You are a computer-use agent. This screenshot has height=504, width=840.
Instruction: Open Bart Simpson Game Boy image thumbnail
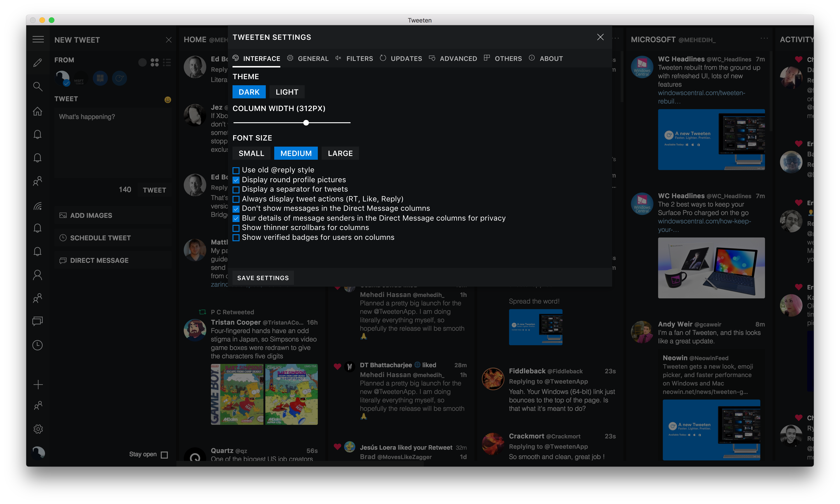(264, 394)
